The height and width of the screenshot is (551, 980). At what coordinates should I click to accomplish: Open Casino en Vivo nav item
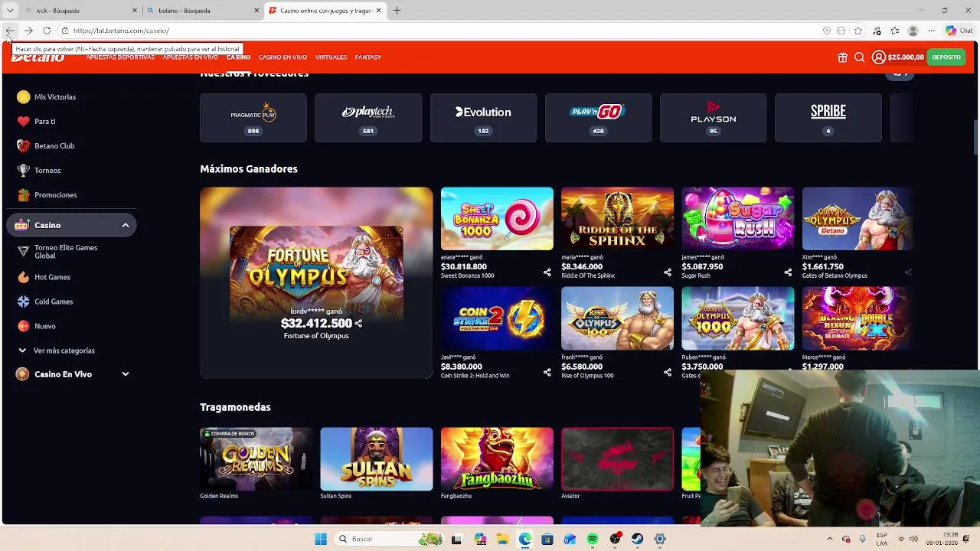pyautogui.click(x=283, y=57)
